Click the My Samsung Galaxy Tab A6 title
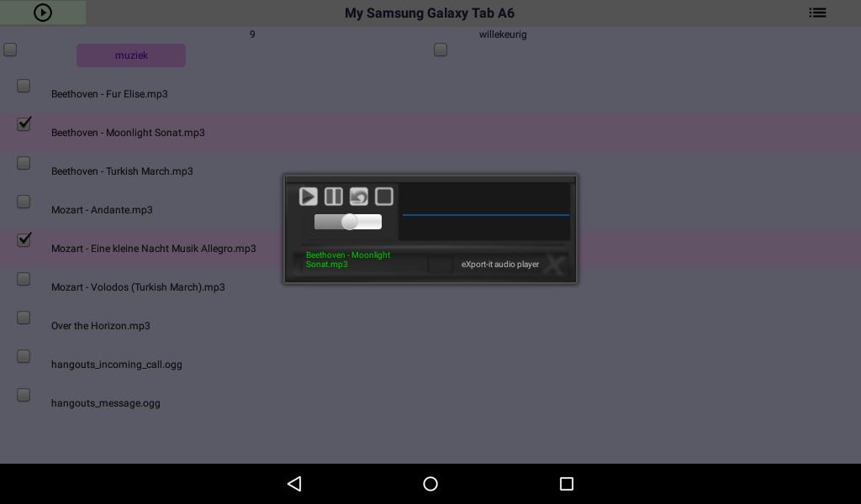 coord(430,13)
